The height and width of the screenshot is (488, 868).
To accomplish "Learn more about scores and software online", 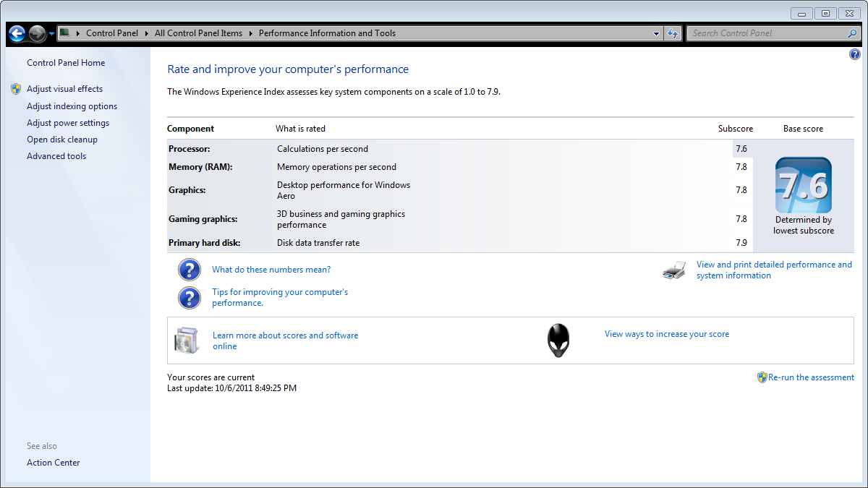I will point(285,341).
